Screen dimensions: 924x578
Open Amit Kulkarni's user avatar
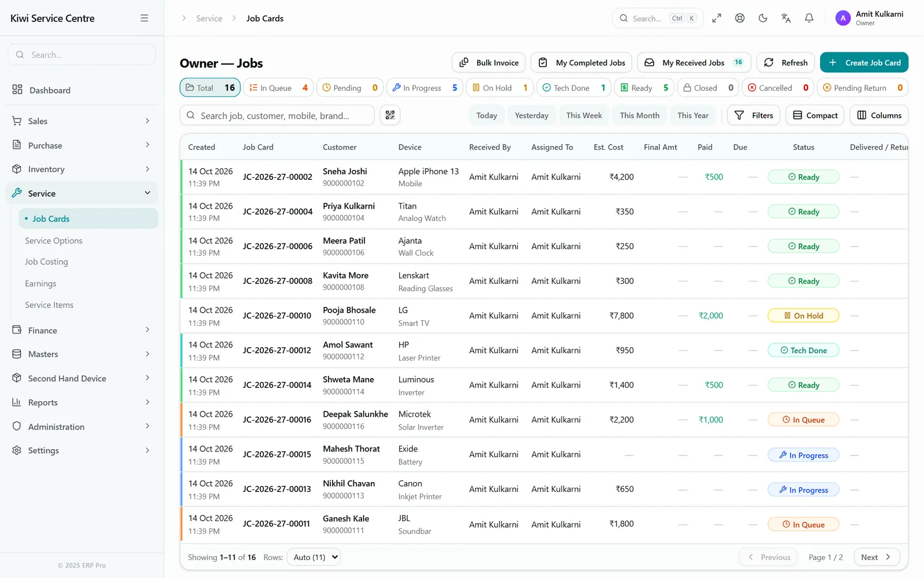coord(843,18)
